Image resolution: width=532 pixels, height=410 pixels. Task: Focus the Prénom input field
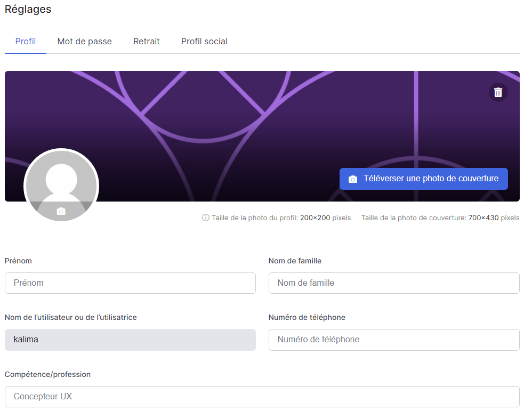coord(130,283)
